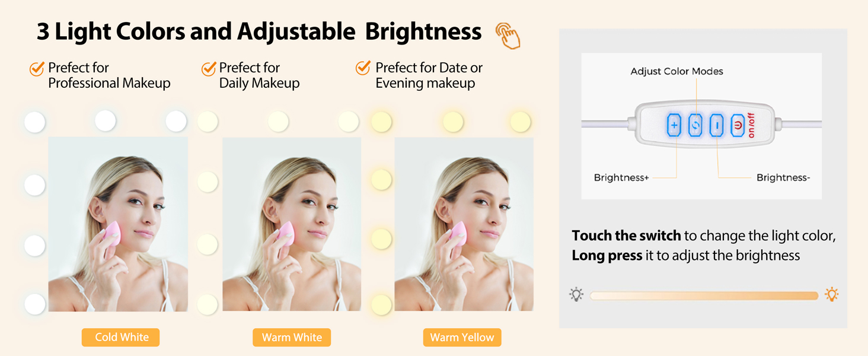This screenshot has width=868, height=356.
Task: Select the Warm Yellow label
Action: [462, 338]
